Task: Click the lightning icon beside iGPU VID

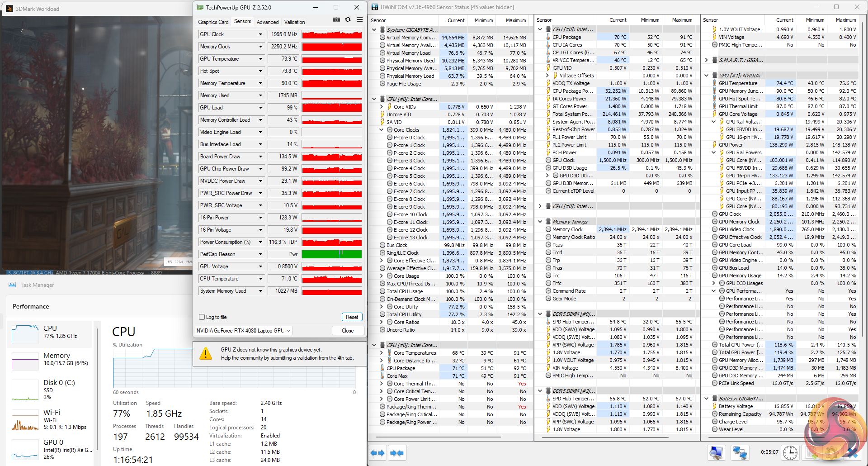Action: click(548, 68)
